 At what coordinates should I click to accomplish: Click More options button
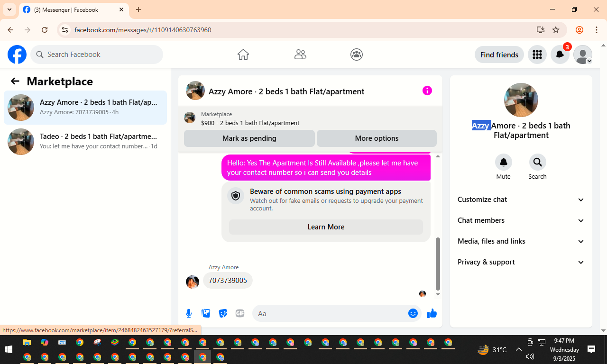point(377,138)
